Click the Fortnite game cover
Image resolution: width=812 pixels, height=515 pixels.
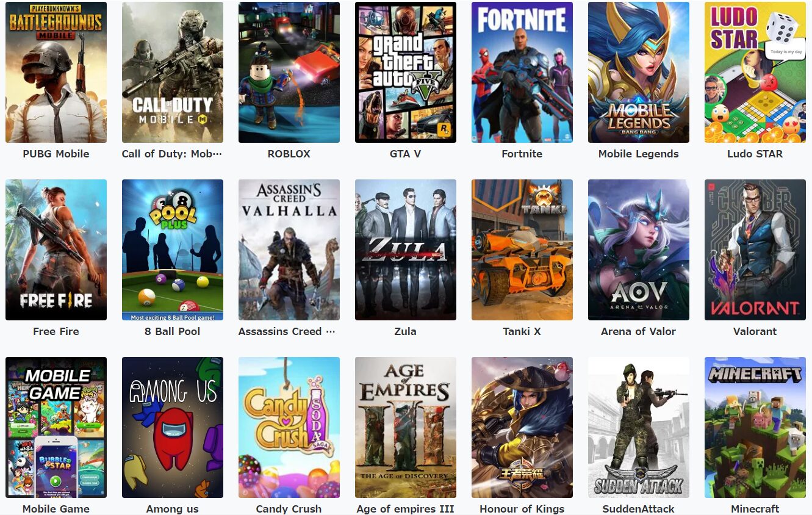[x=522, y=72]
